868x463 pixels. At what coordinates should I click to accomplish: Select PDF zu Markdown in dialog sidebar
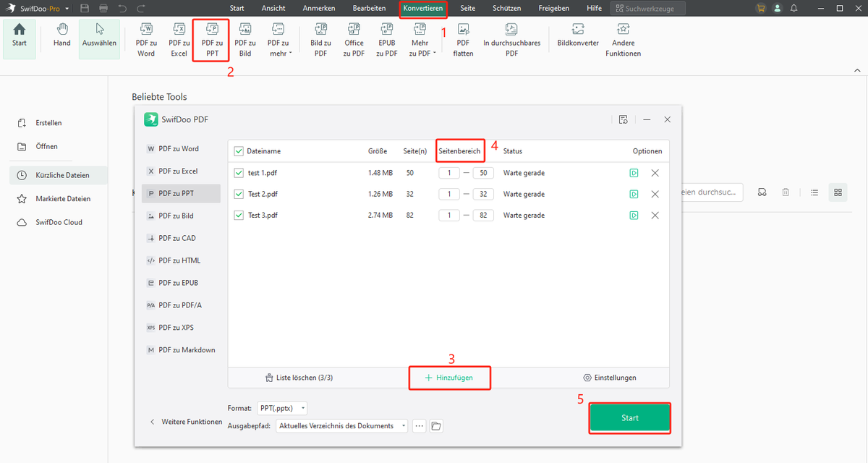tap(181, 350)
